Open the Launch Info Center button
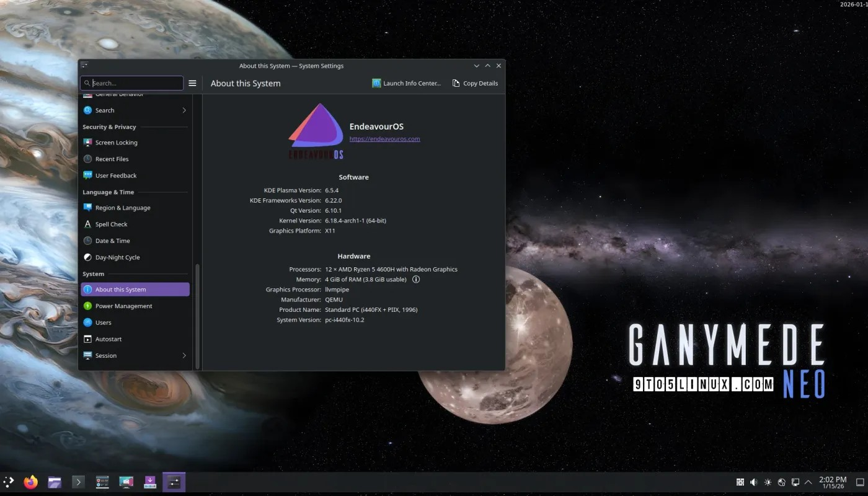 click(x=406, y=82)
